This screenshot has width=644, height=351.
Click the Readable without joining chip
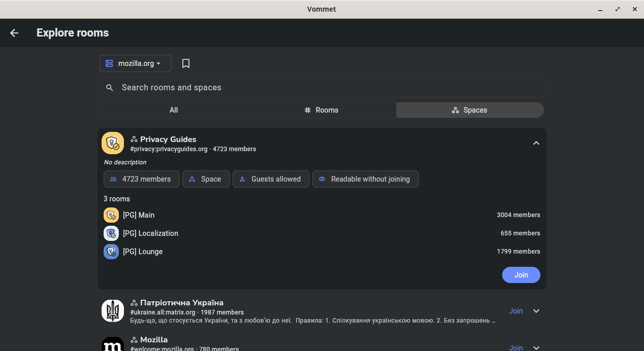pyautogui.click(x=365, y=179)
